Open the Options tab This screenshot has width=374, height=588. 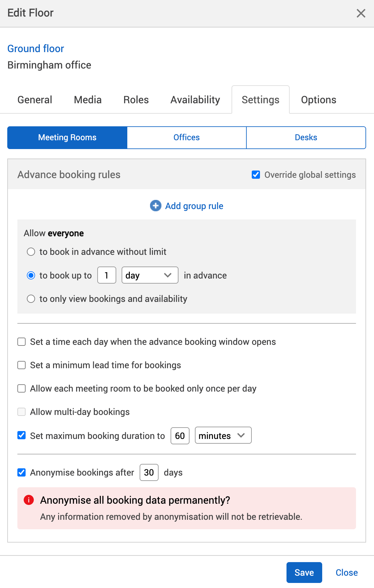(318, 100)
